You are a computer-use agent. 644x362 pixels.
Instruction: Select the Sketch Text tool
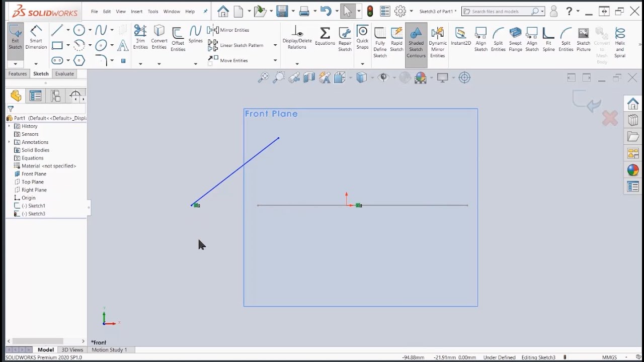click(123, 46)
